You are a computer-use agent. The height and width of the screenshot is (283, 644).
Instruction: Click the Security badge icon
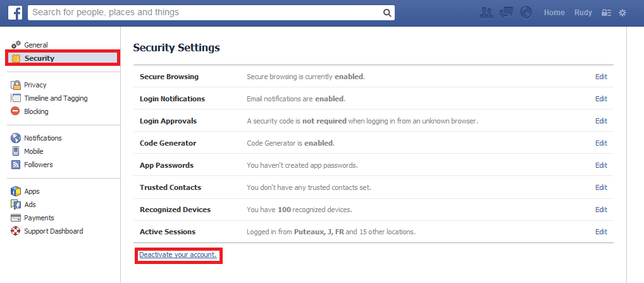16,58
